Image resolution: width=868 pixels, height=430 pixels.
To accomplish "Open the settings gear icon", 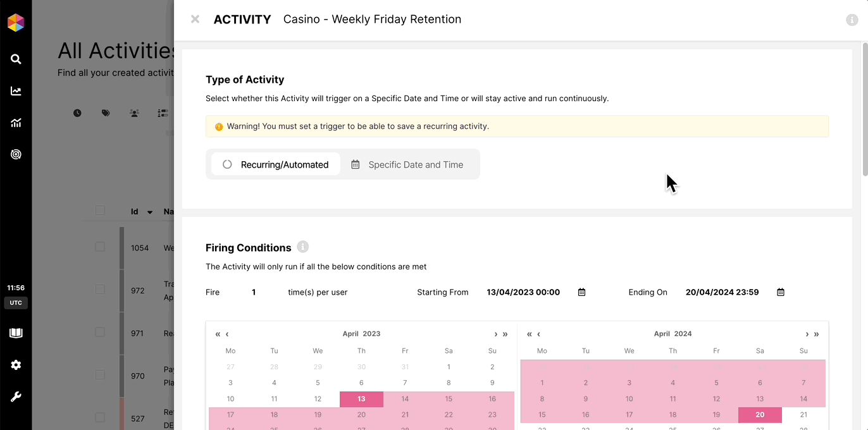I will (16, 365).
